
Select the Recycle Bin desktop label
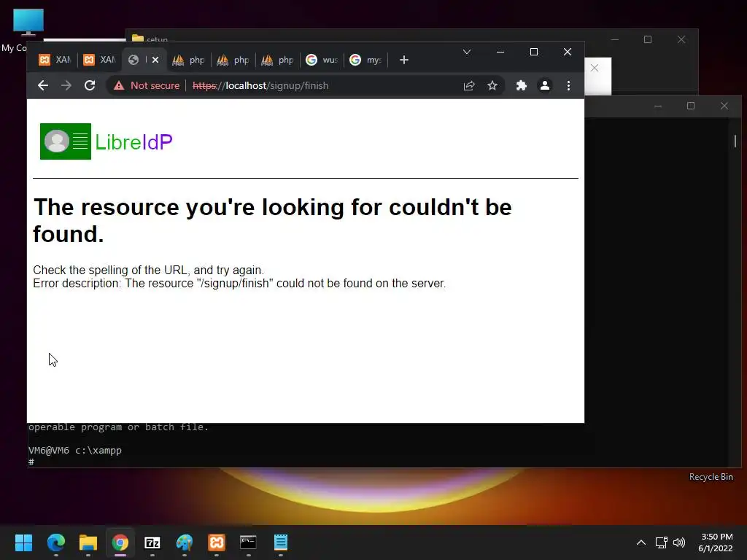pos(711,477)
